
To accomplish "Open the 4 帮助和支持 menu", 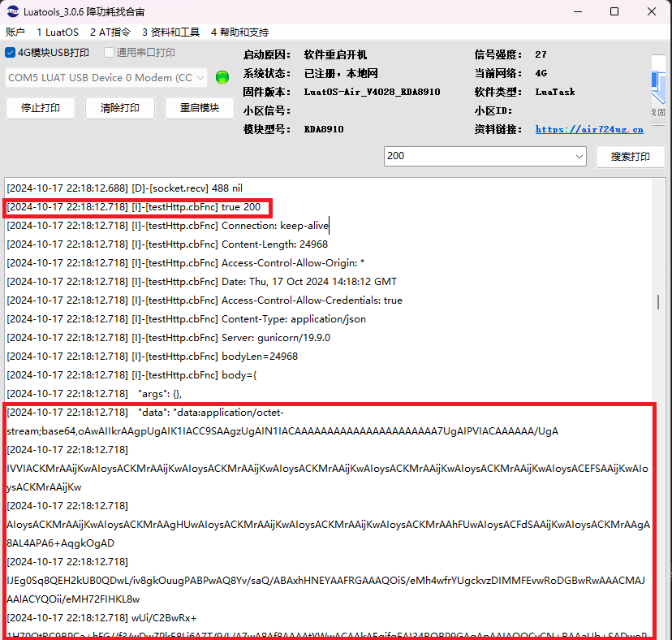I will point(239,32).
